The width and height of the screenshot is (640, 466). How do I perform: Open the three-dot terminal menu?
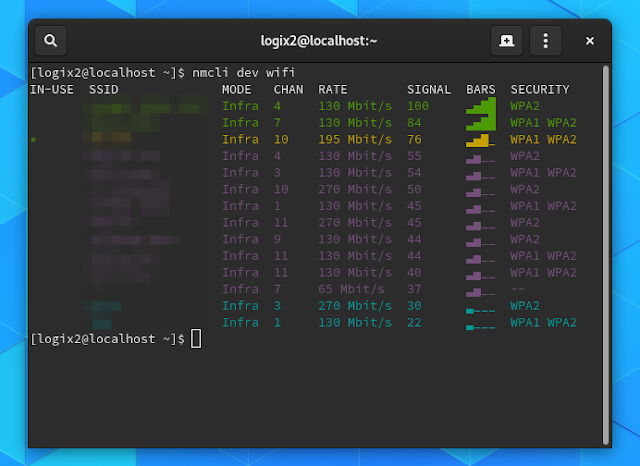(545, 41)
